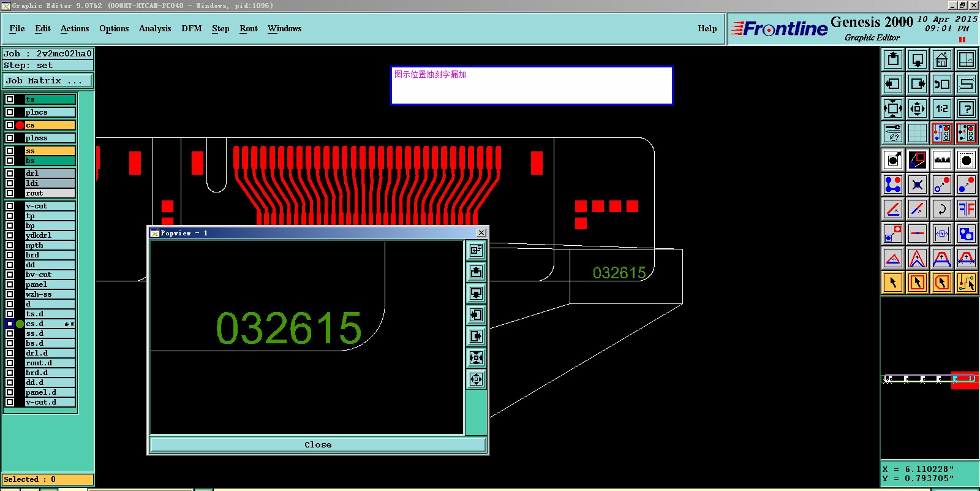Click the pan down arrow icon
The height and width of the screenshot is (491, 980).
(918, 59)
